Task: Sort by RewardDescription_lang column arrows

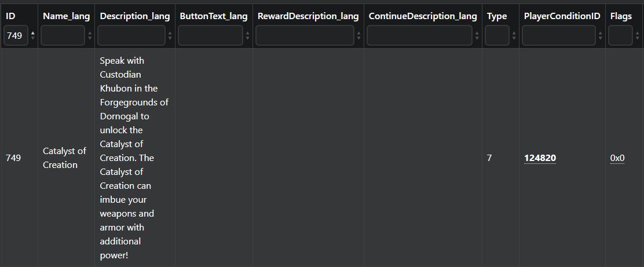Action: (358, 36)
